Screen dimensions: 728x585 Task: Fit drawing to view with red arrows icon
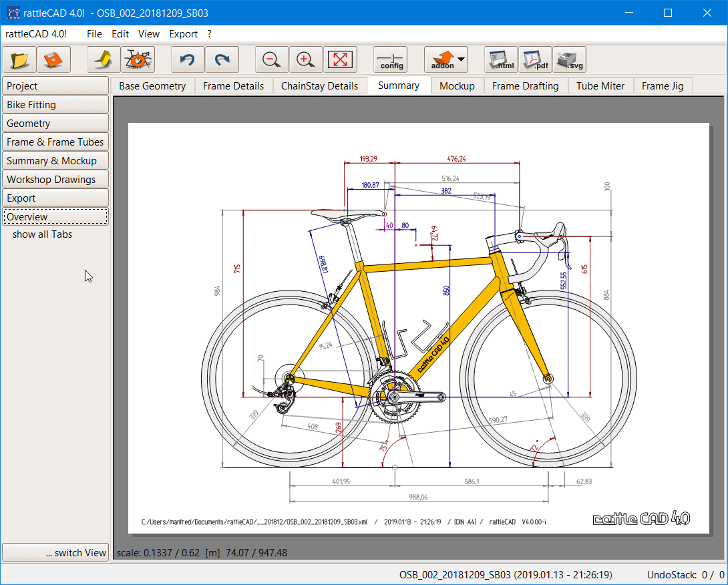[x=340, y=59]
